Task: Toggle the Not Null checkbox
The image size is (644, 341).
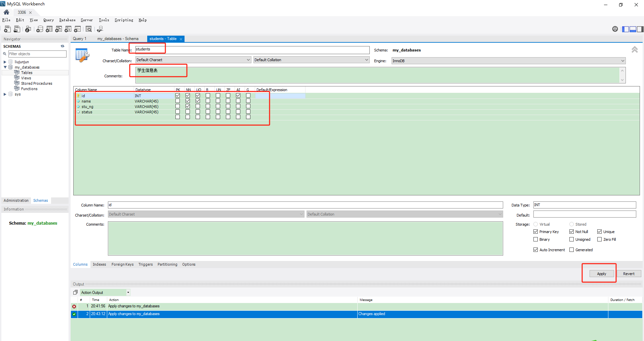Action: 572,232
